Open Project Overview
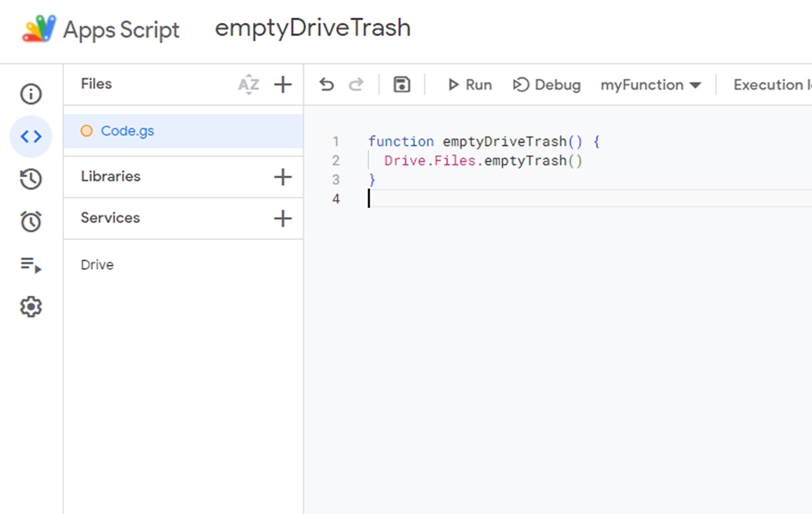Viewport: 812px width, 514px height. click(31, 94)
